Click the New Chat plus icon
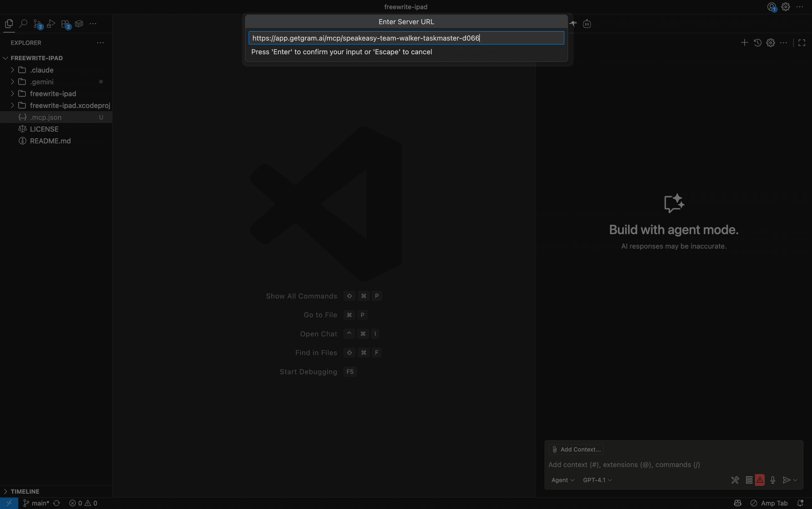The image size is (812, 509). pyautogui.click(x=744, y=42)
